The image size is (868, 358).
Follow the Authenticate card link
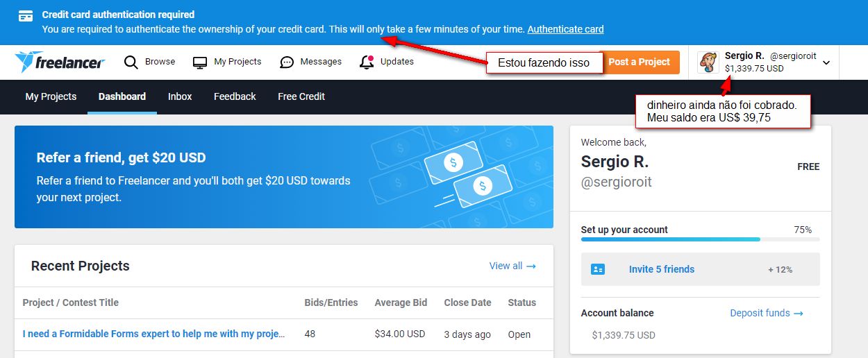pos(565,29)
